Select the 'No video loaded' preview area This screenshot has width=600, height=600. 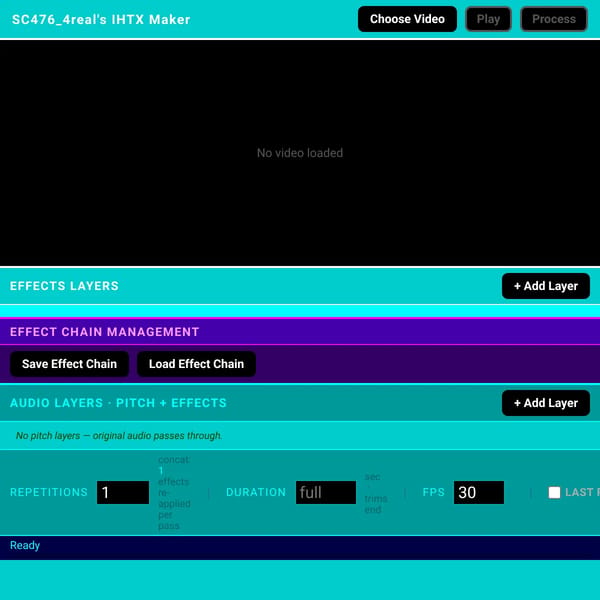(x=300, y=153)
